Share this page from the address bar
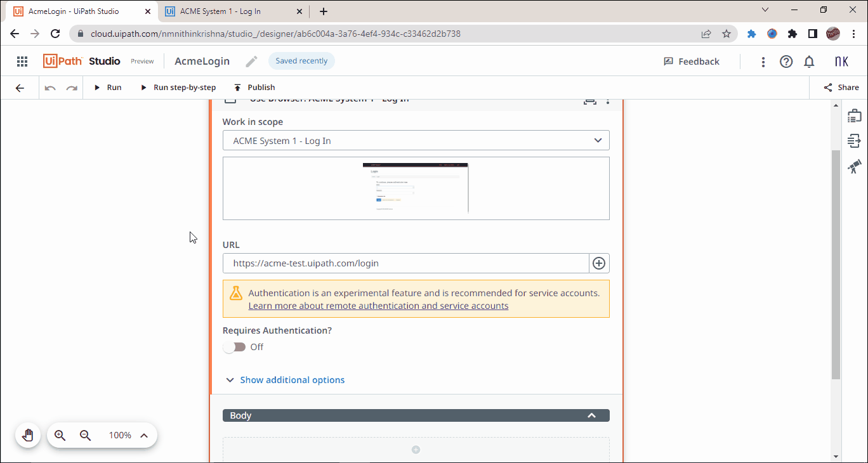This screenshot has height=463, width=868. [x=706, y=34]
